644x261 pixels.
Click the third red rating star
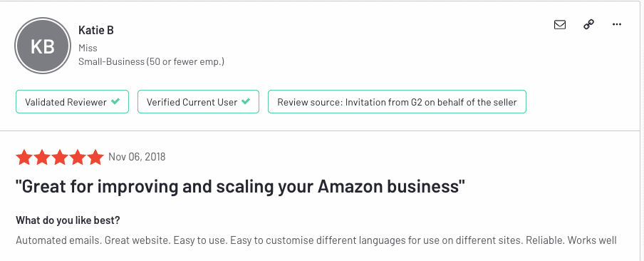coord(60,157)
